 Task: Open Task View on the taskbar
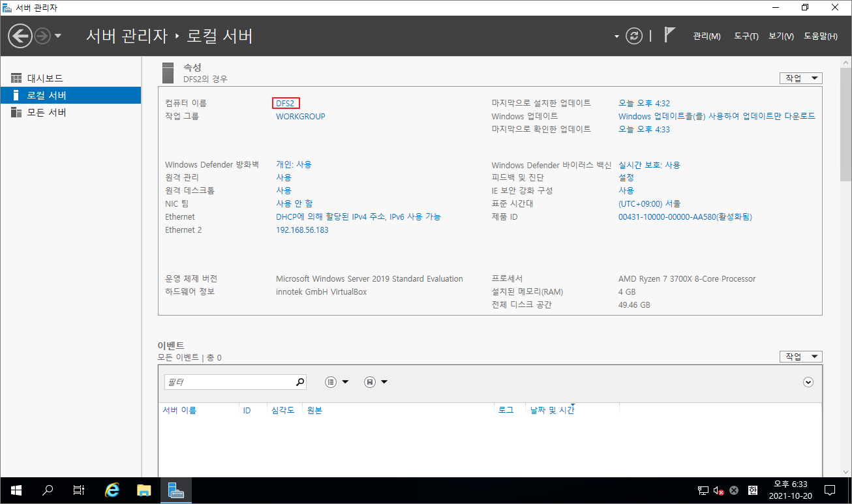78,490
